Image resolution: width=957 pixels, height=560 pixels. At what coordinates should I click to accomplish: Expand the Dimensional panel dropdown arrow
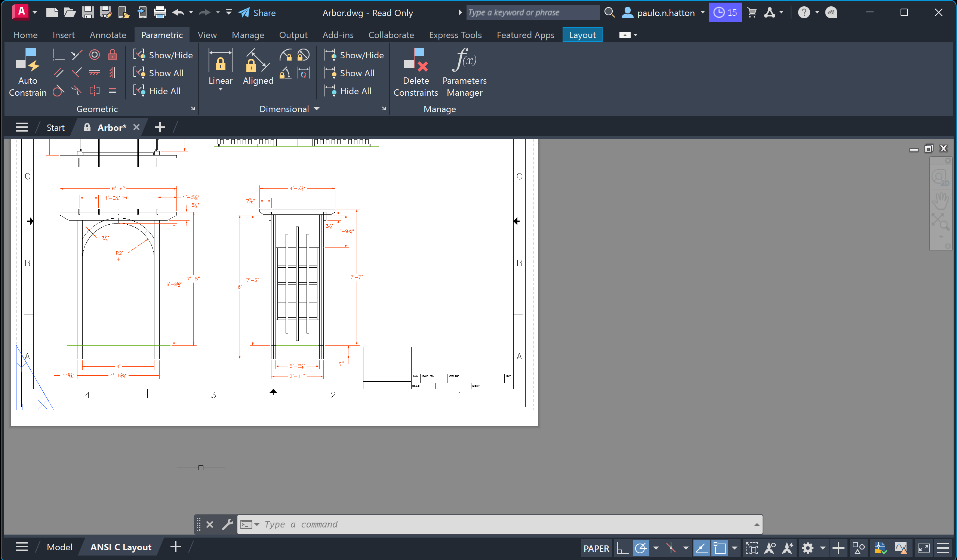(317, 109)
